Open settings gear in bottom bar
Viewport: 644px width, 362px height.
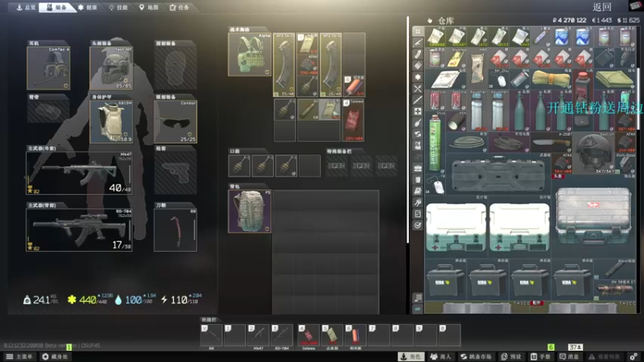tap(634, 356)
